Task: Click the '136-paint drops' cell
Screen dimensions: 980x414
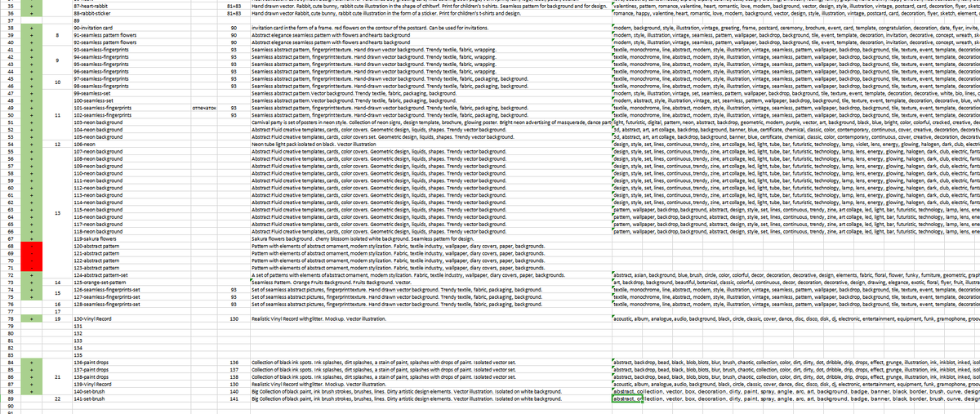Action: point(131,361)
